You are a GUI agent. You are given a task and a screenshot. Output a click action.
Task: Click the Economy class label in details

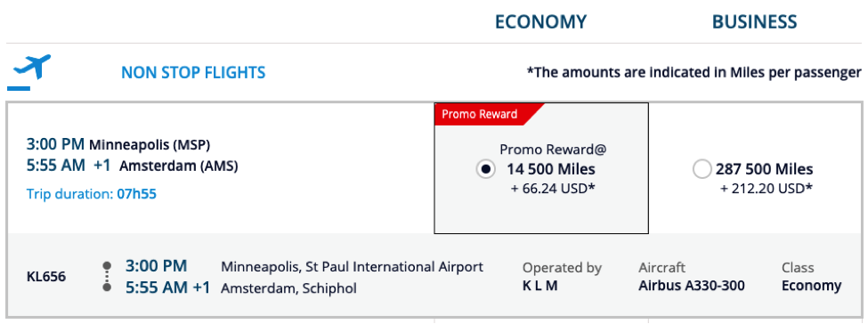pos(812,286)
